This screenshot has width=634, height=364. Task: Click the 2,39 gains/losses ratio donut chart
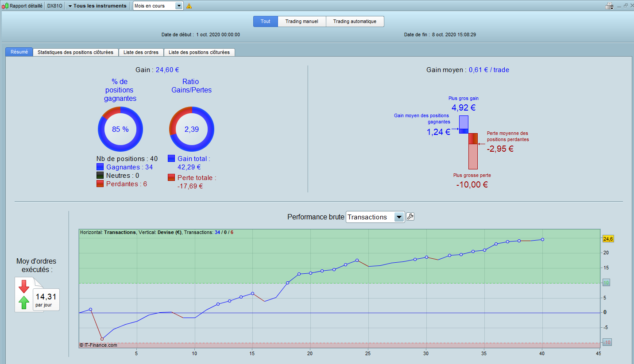192,129
